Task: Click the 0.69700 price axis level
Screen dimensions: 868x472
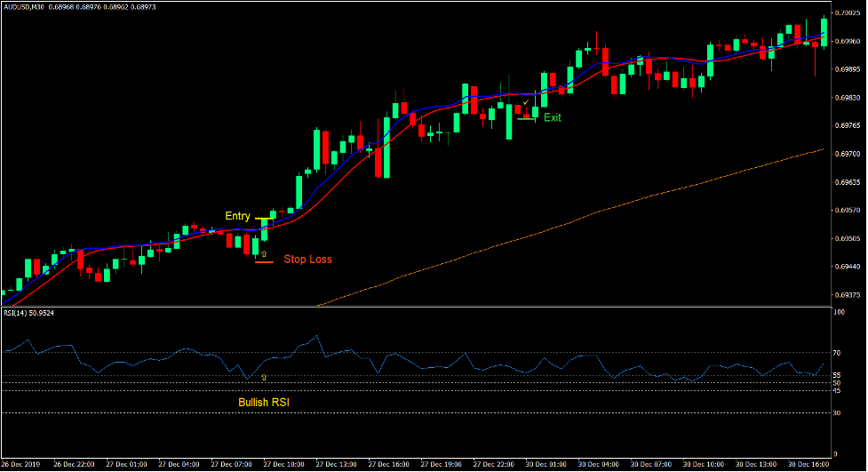Action: point(849,154)
